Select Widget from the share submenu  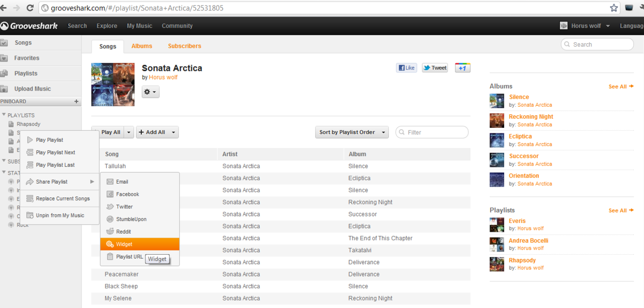tap(124, 244)
